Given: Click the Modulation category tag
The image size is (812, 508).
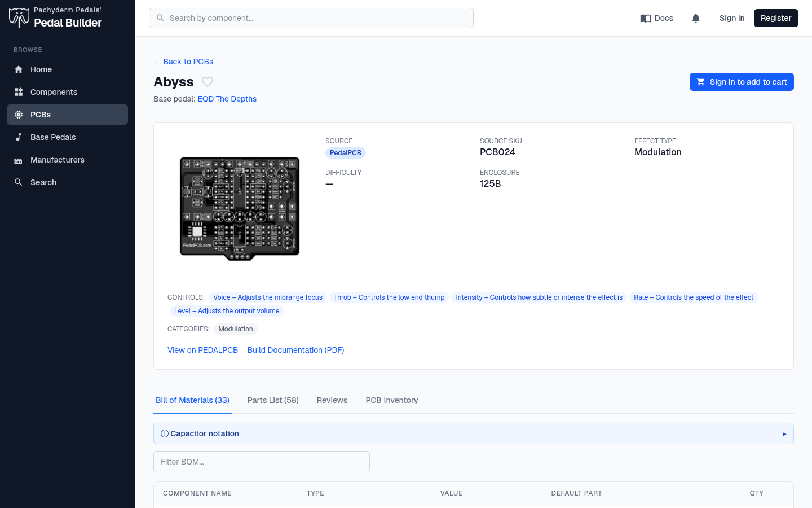Looking at the screenshot, I should 236,329.
